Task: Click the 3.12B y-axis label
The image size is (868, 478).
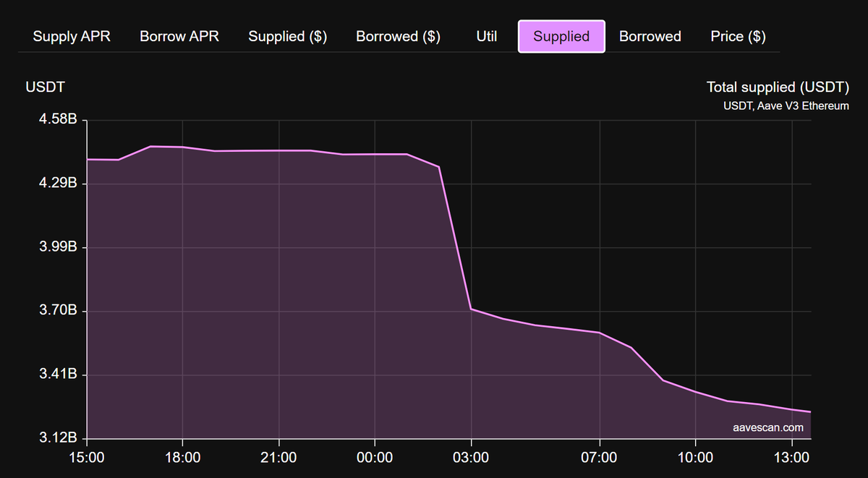Action: 59,438
